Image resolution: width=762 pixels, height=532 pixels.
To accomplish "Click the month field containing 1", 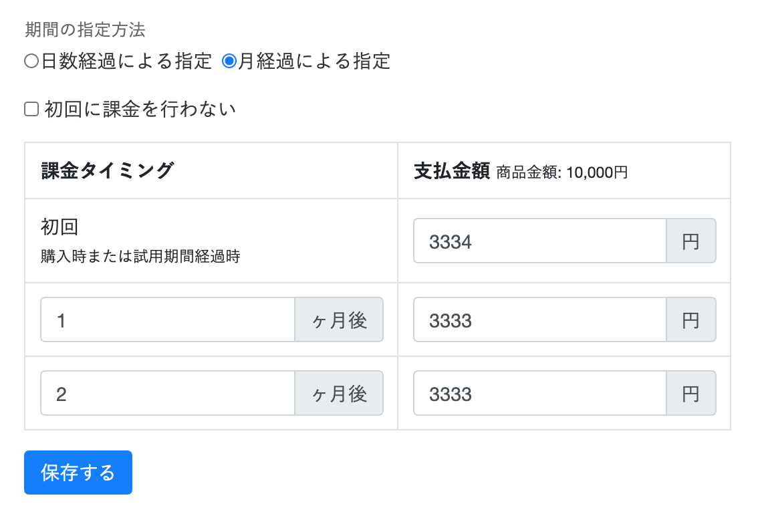I will click(x=168, y=320).
